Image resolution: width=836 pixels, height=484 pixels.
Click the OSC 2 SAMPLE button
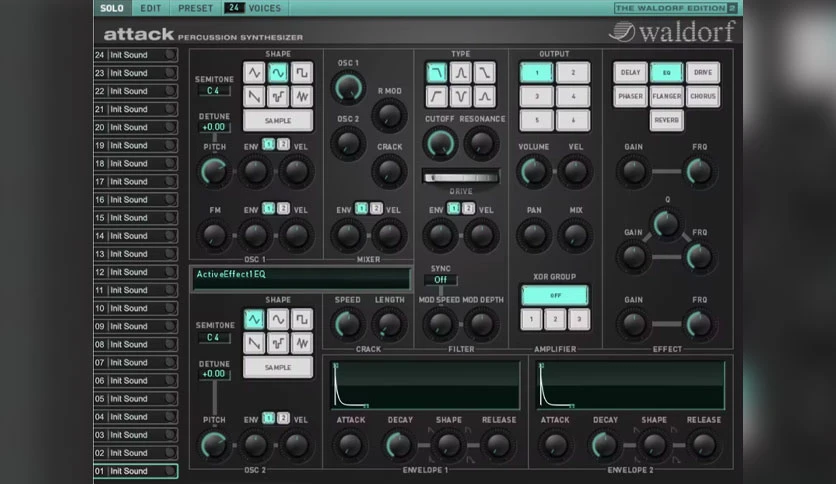tap(278, 367)
